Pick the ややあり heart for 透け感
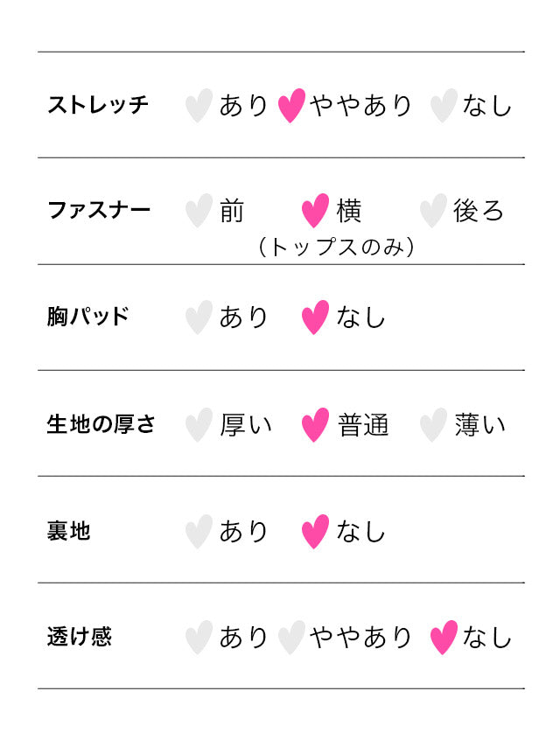The height and width of the screenshot is (747, 560). pos(291,638)
